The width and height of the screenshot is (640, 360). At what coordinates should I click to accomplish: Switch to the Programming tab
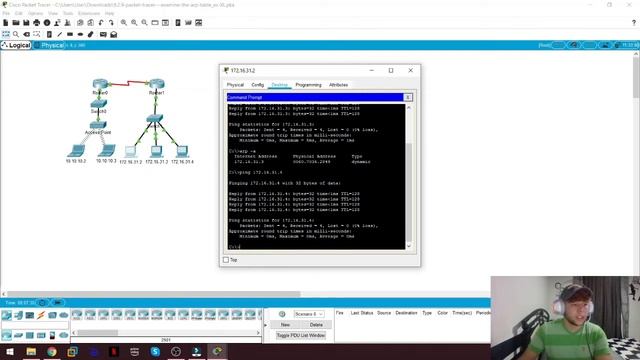tap(309, 85)
